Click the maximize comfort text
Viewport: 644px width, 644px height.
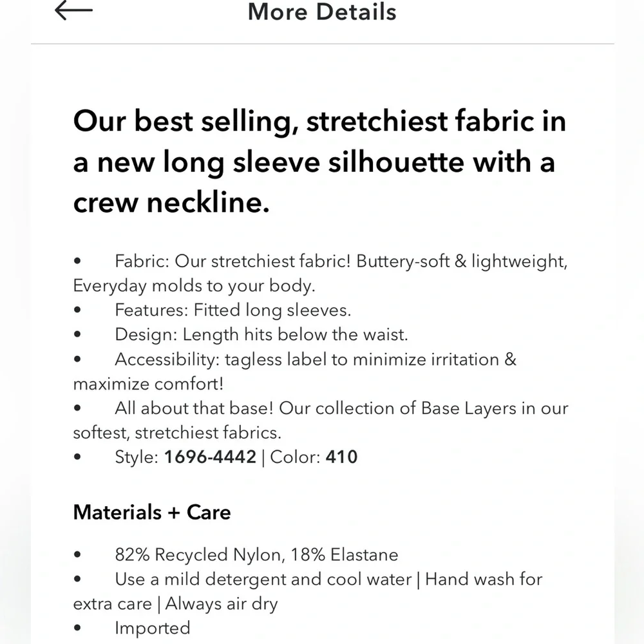pyautogui.click(x=148, y=384)
